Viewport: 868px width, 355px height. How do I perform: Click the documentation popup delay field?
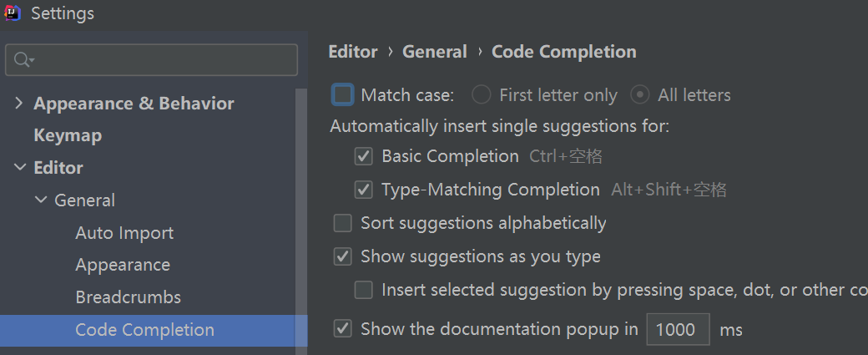[x=677, y=329]
